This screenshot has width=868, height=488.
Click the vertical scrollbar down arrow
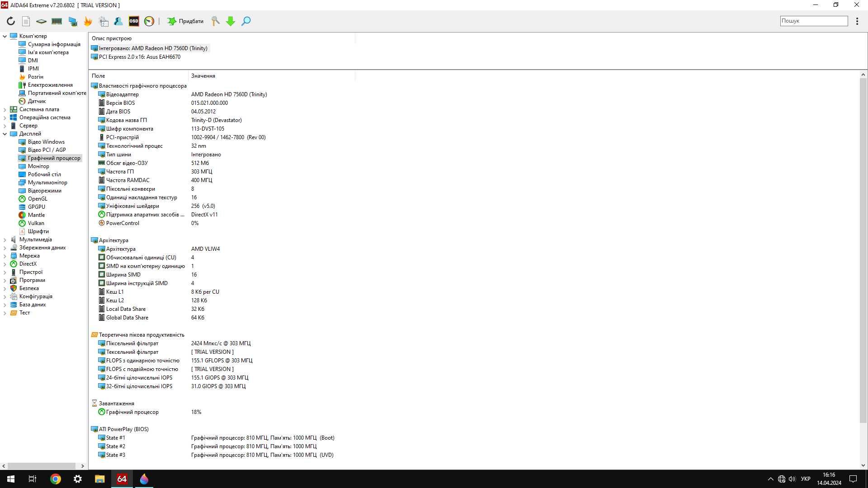pos(863,465)
